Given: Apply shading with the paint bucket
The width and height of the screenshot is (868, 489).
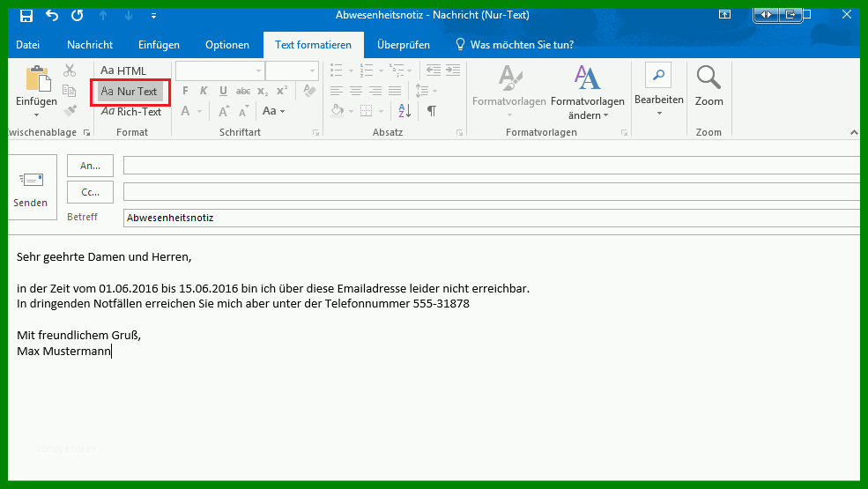Looking at the screenshot, I should click(x=338, y=111).
